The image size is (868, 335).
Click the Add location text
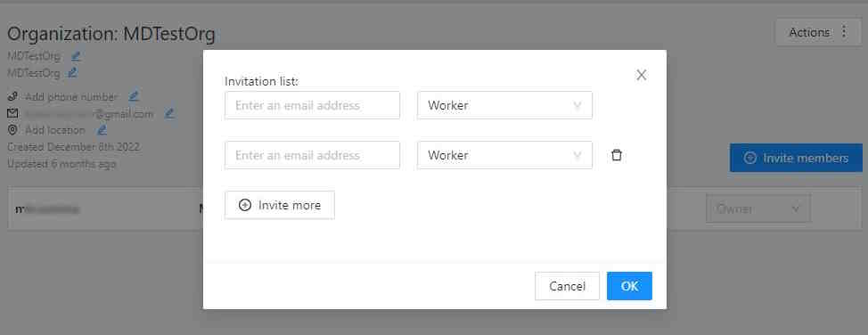55,130
